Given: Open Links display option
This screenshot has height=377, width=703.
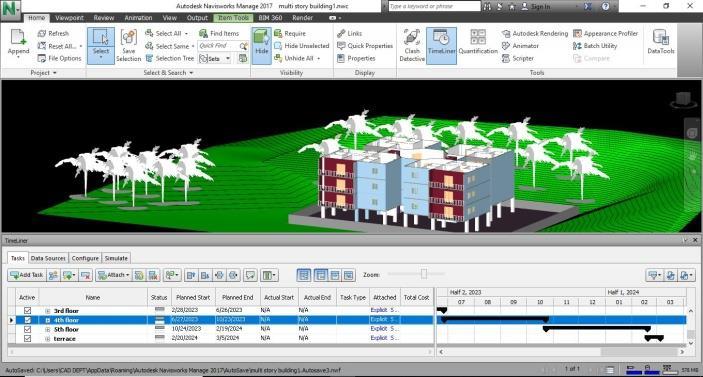Looking at the screenshot, I should coord(349,34).
